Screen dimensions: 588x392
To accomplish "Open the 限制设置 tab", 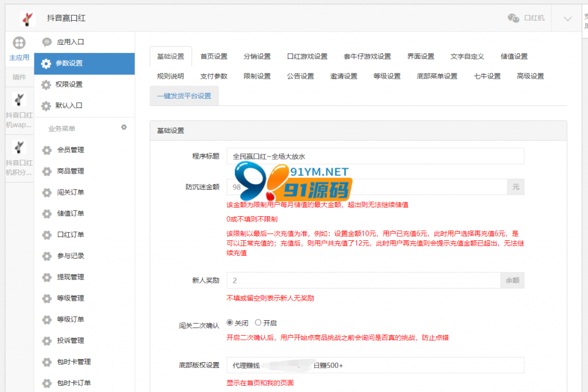I will point(257,76).
